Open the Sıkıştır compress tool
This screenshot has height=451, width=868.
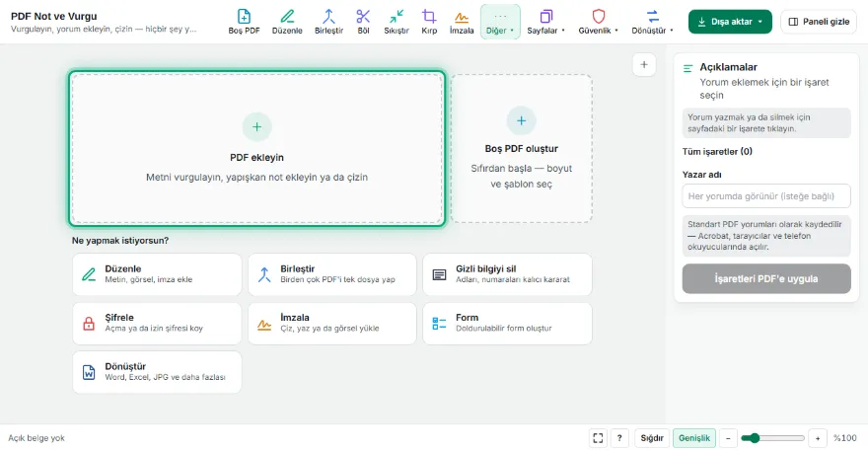397,22
